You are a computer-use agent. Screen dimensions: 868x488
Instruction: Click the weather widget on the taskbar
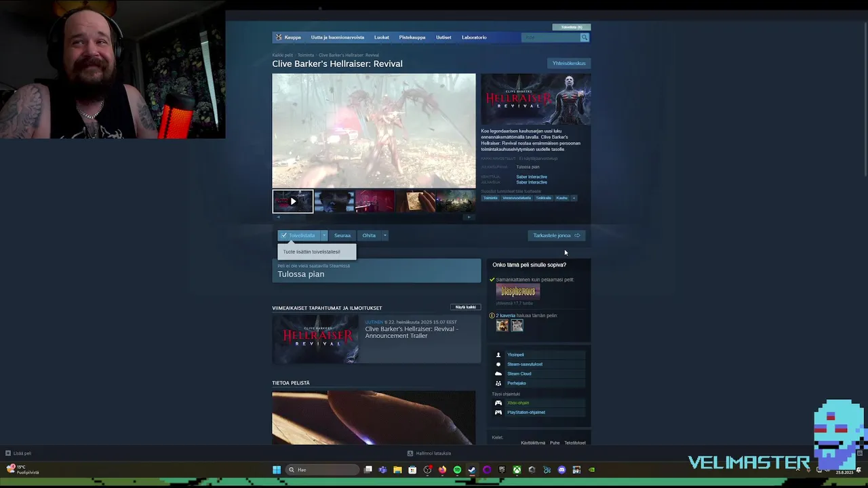23,470
